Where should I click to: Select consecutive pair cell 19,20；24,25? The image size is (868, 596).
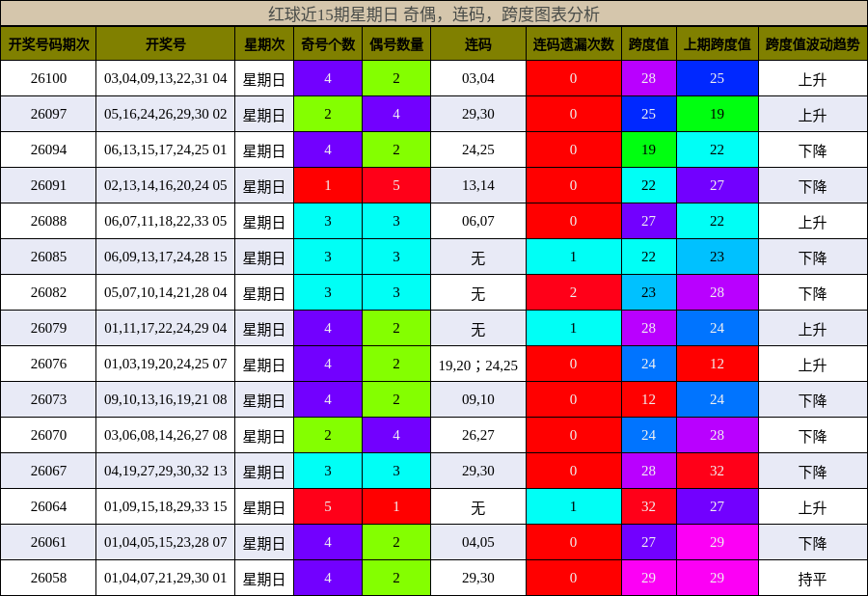tap(478, 365)
